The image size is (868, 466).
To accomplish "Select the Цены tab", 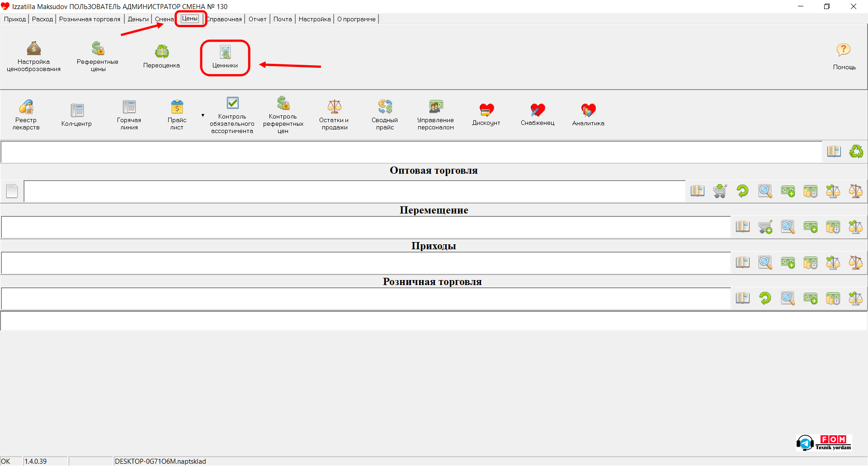I will (x=190, y=19).
